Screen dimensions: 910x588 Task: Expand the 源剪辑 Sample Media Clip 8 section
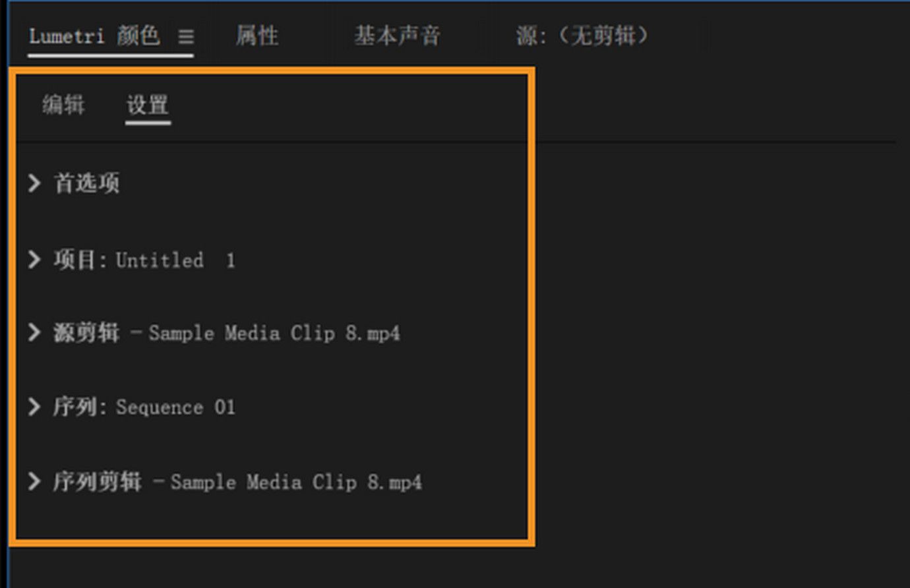tap(34, 333)
